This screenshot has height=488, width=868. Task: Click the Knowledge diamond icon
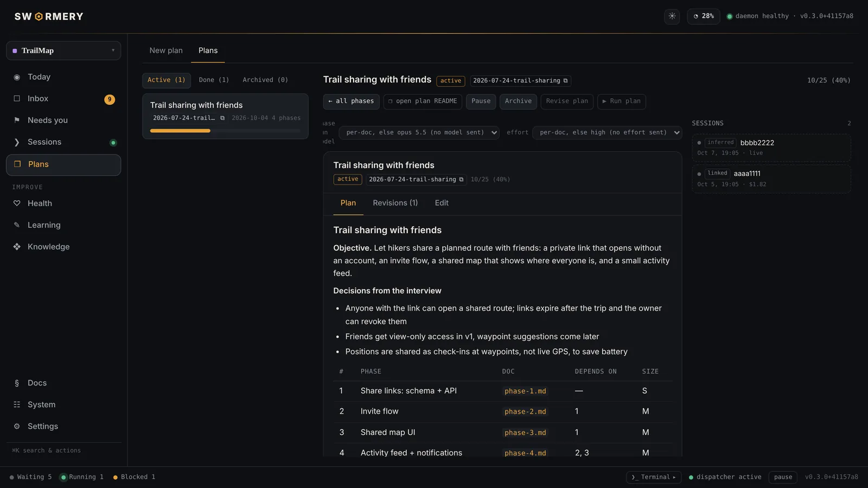pyautogui.click(x=17, y=247)
